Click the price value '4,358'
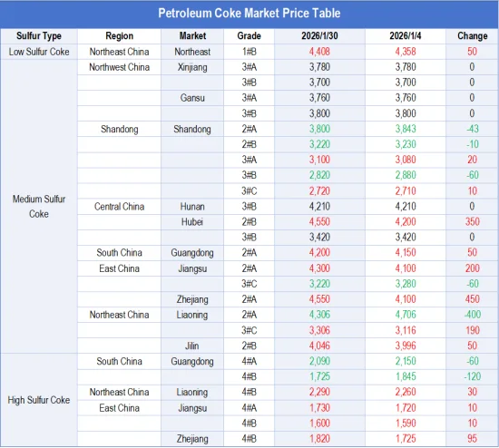Viewport: 499px width, 448px height. point(406,52)
